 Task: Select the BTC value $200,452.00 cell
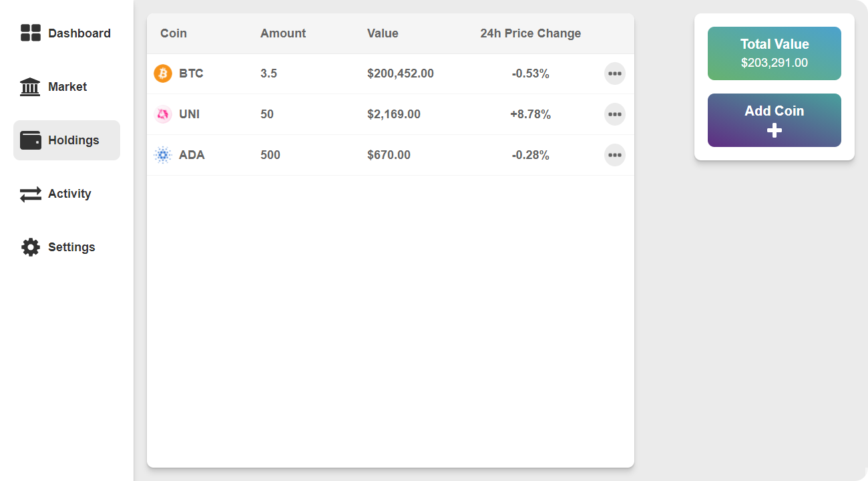401,73
